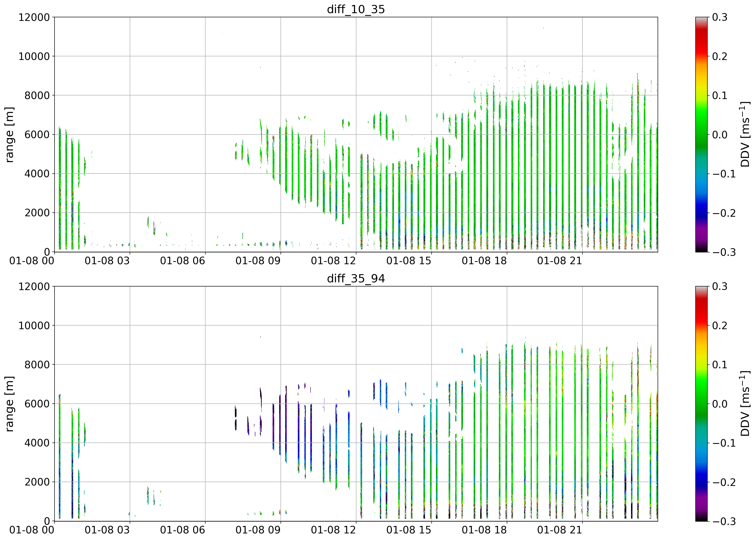Click the colorbar gradient of the diff_10_35 plot
The image size is (756, 540).
pos(701,134)
